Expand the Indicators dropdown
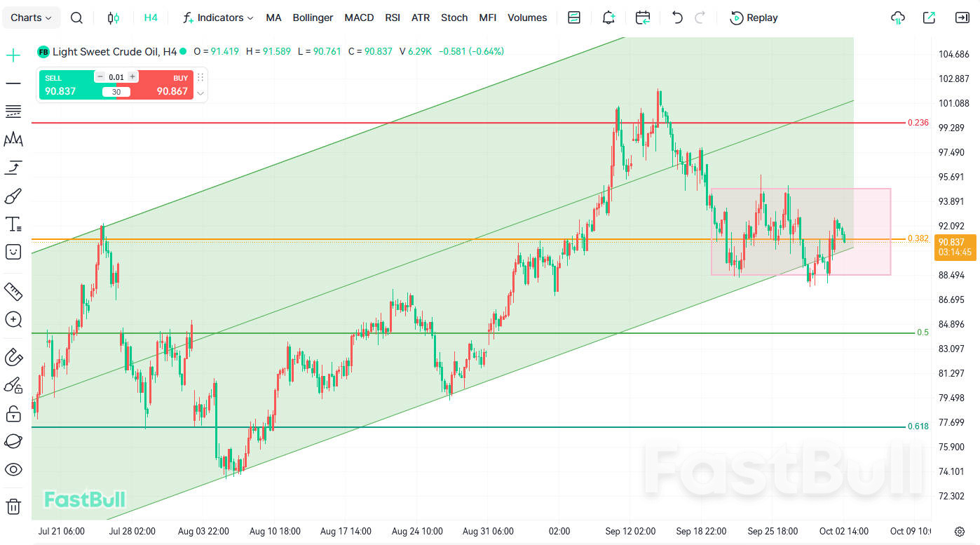980x545 pixels. click(218, 18)
